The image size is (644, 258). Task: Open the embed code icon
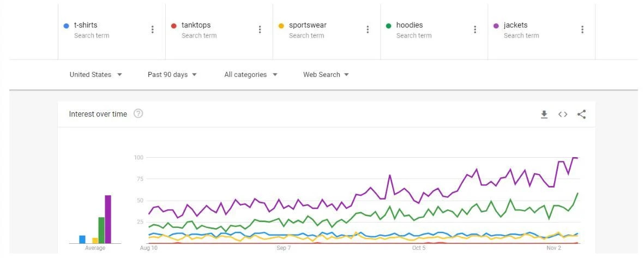click(563, 114)
